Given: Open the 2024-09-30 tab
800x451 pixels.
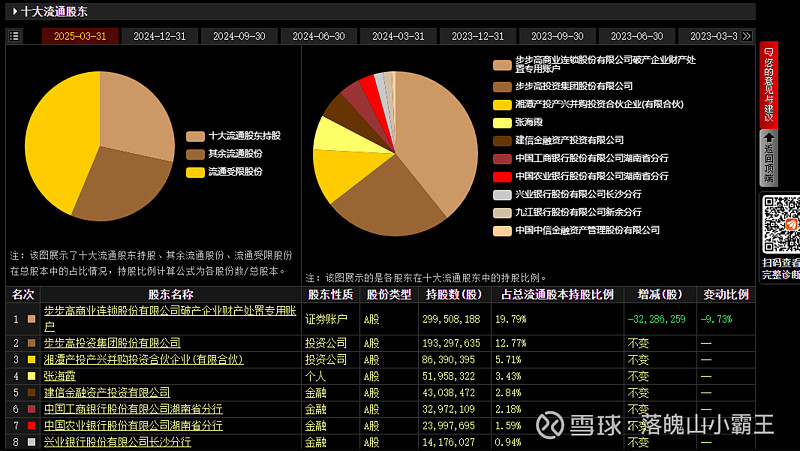Looking at the screenshot, I should click(x=239, y=36).
